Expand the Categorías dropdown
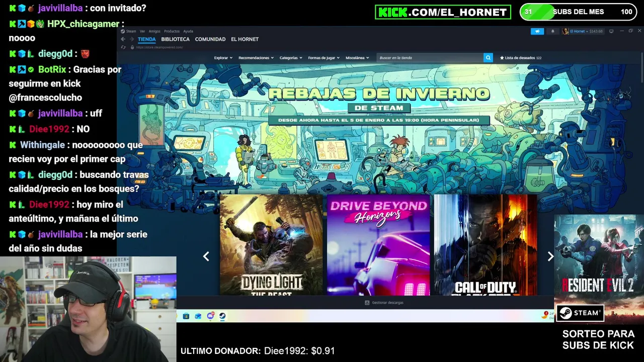 point(291,58)
